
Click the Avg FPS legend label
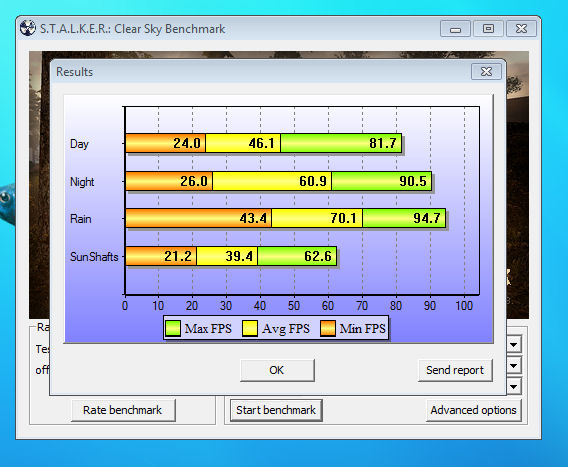coord(286,329)
